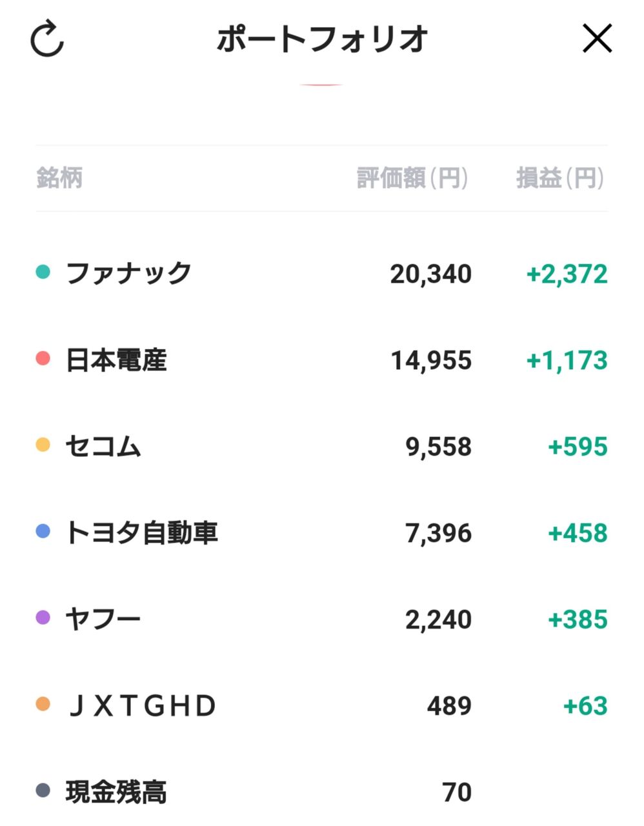This screenshot has width=644, height=826.
Task: Refresh the portfolio with the reload icon
Action: (x=47, y=39)
